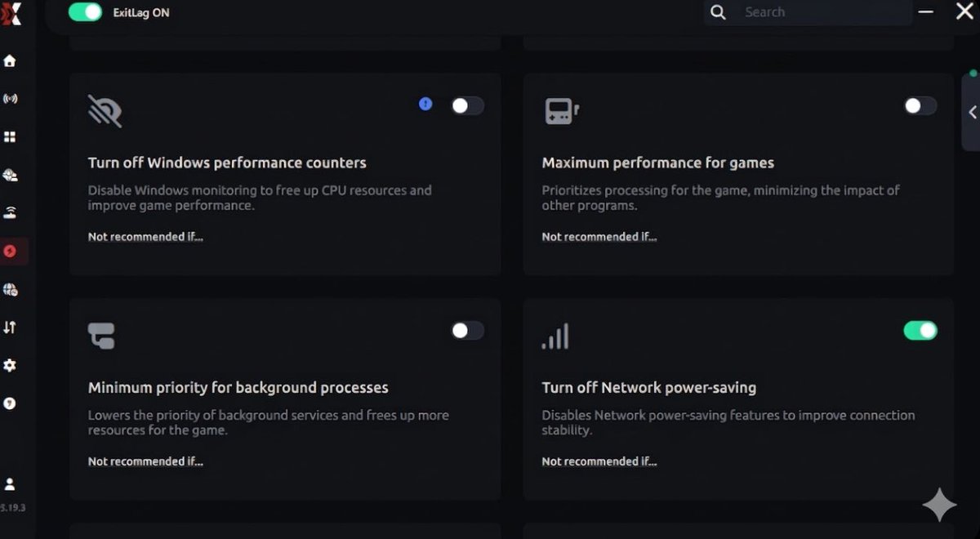Minimize the ExitLag window

(x=925, y=11)
